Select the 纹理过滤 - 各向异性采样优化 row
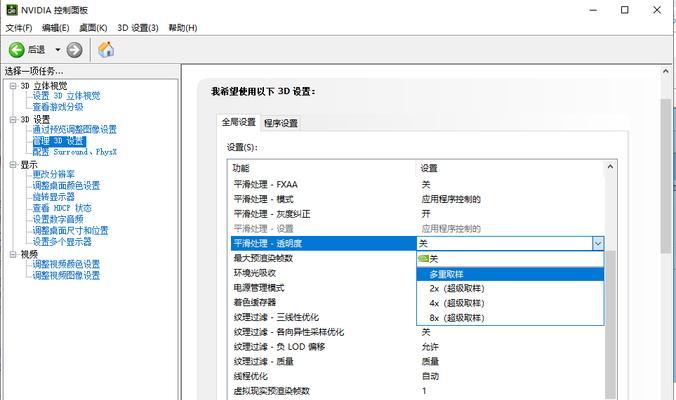 click(x=417, y=332)
